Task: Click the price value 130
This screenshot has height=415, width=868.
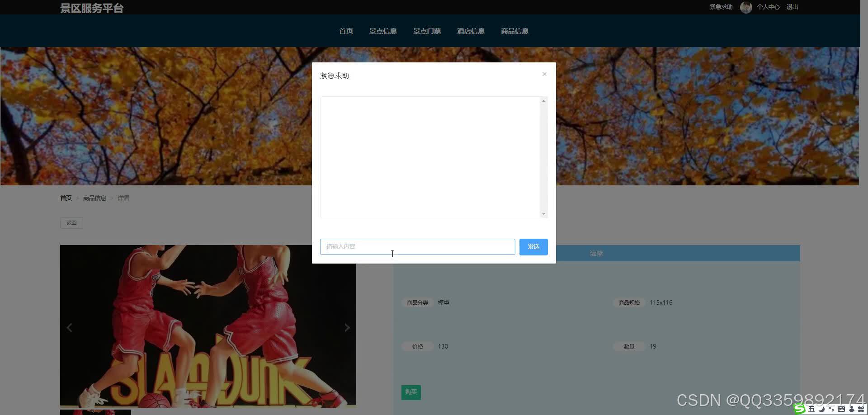Action: (443, 346)
